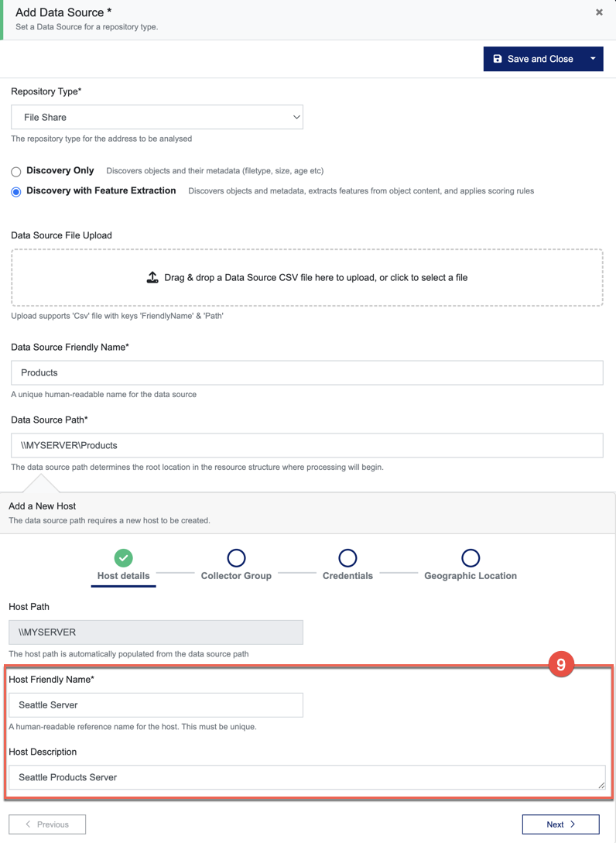Select the Discovery Only option

[14, 171]
